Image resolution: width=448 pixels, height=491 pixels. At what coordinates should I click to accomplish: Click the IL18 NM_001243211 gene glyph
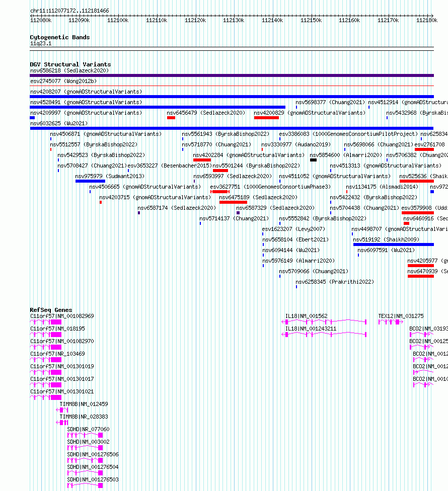pos(324,335)
